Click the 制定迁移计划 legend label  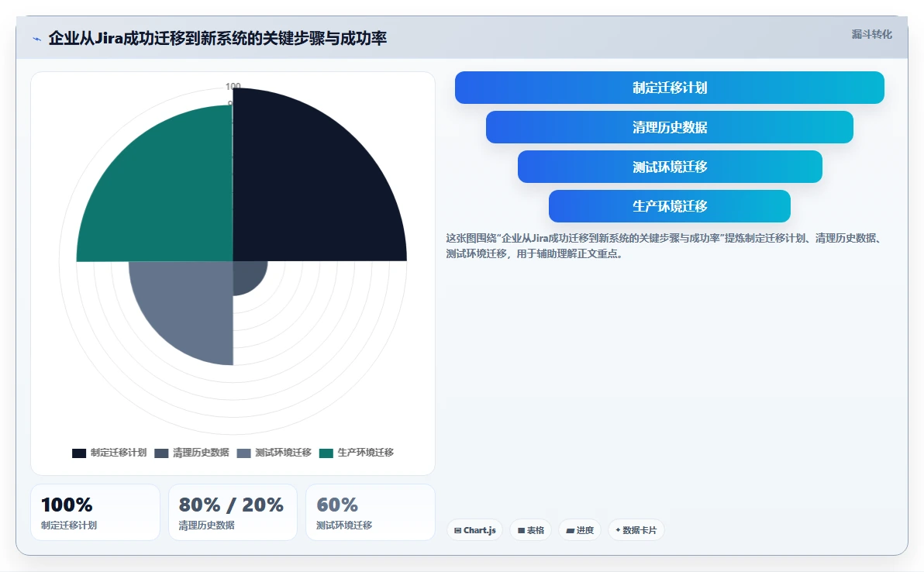[x=119, y=453]
